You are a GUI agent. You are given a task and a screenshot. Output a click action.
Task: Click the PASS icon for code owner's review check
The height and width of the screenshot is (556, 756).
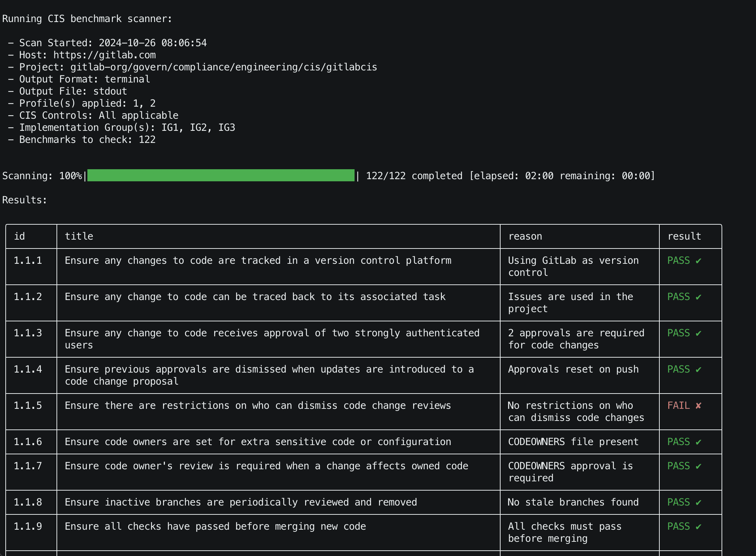click(x=699, y=466)
